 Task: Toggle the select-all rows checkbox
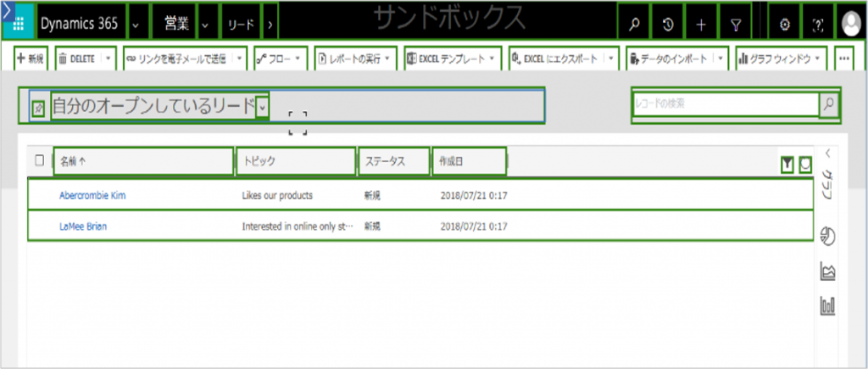tap(39, 160)
